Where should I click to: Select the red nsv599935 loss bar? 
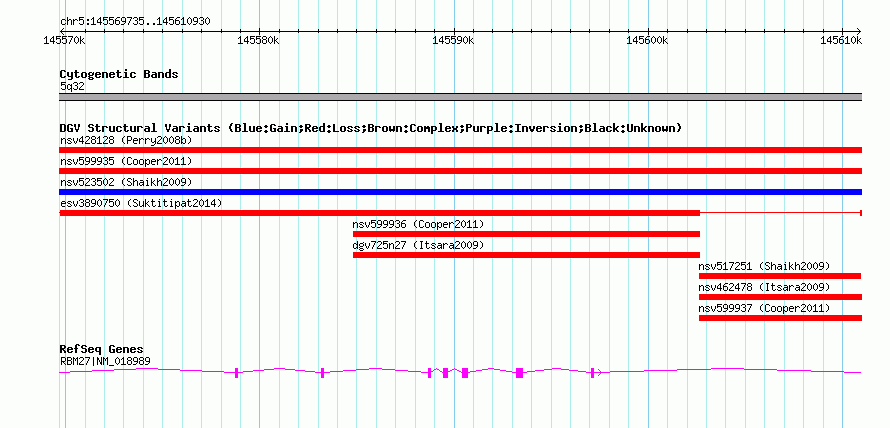pos(460,171)
